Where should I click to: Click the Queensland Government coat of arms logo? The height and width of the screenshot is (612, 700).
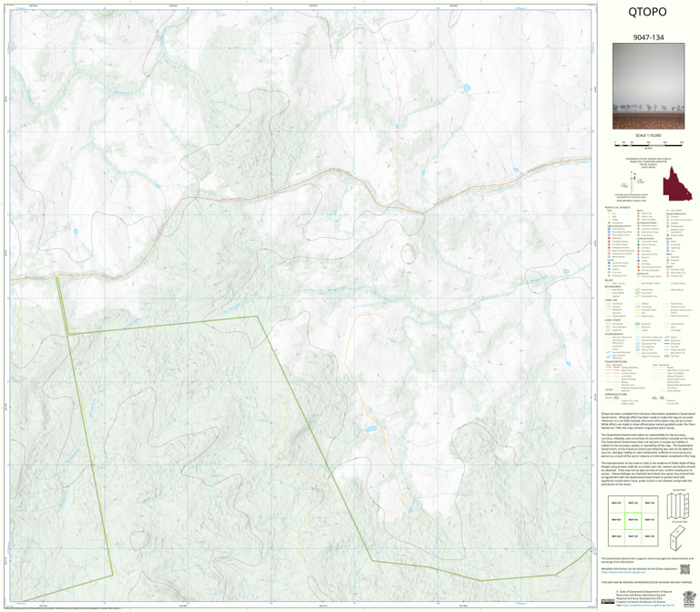[x=689, y=599]
